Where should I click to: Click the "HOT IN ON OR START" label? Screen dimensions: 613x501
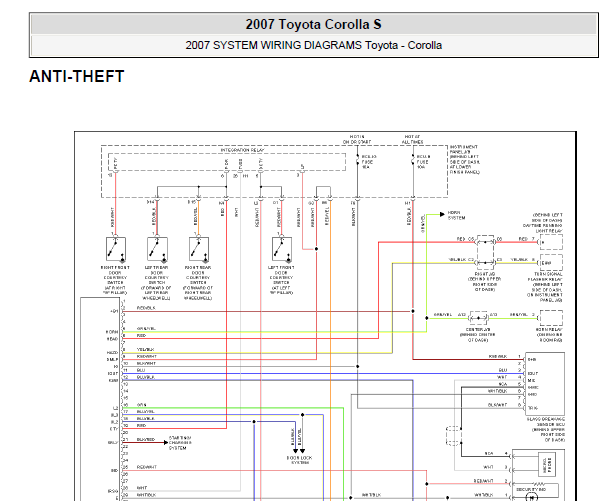coord(357,140)
